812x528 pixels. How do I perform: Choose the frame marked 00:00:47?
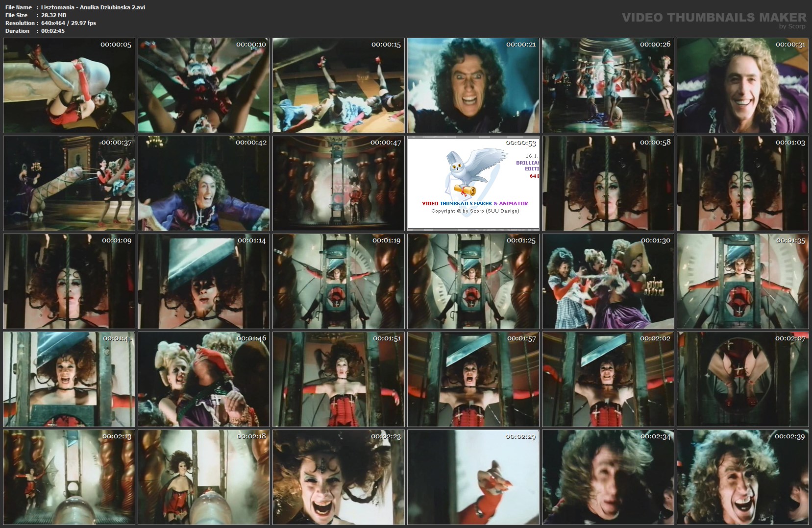click(x=339, y=183)
